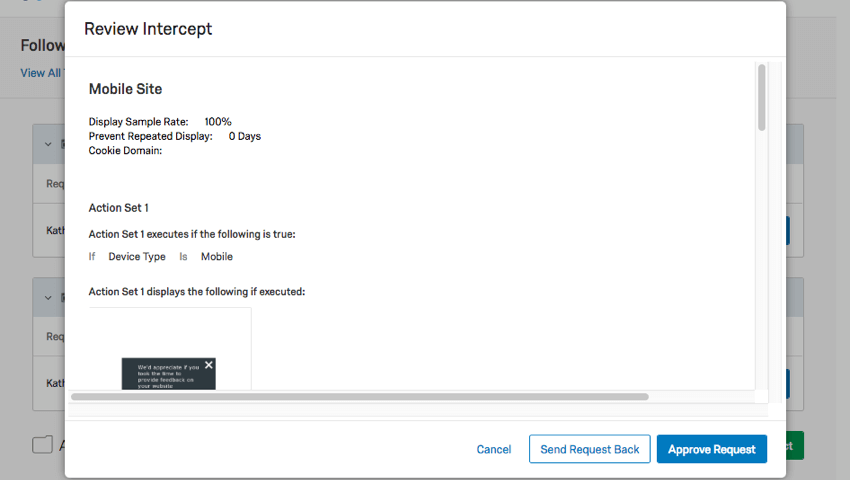
Task: Collapse the first request card chevron
Action: pyautogui.click(x=48, y=144)
